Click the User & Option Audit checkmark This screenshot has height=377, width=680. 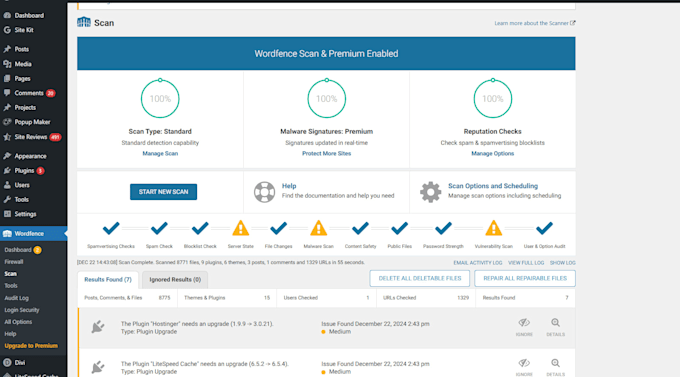click(544, 228)
